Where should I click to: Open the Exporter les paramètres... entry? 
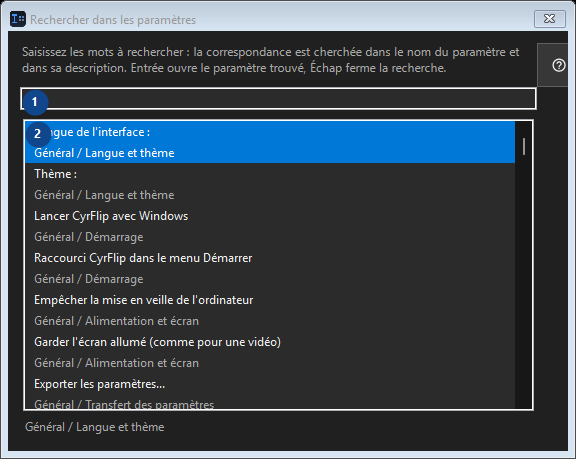(270, 391)
